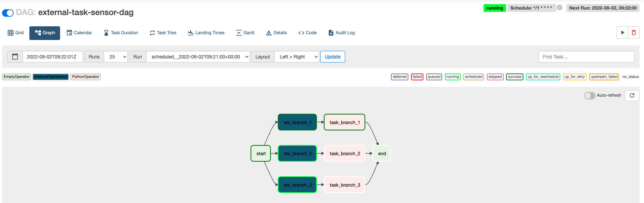The width and height of the screenshot is (644, 203).
Task: Switch to the Task Duration tab
Action: tap(121, 33)
